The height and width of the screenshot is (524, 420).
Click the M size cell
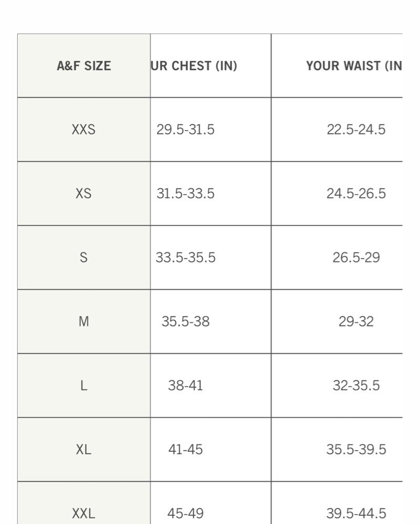[84, 322]
